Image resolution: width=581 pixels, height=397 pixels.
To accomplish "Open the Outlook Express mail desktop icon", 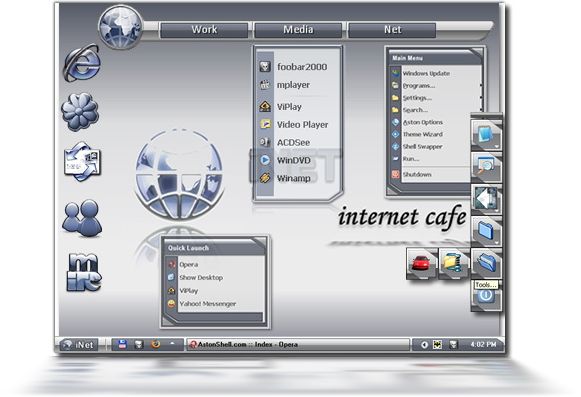I will click(x=82, y=161).
